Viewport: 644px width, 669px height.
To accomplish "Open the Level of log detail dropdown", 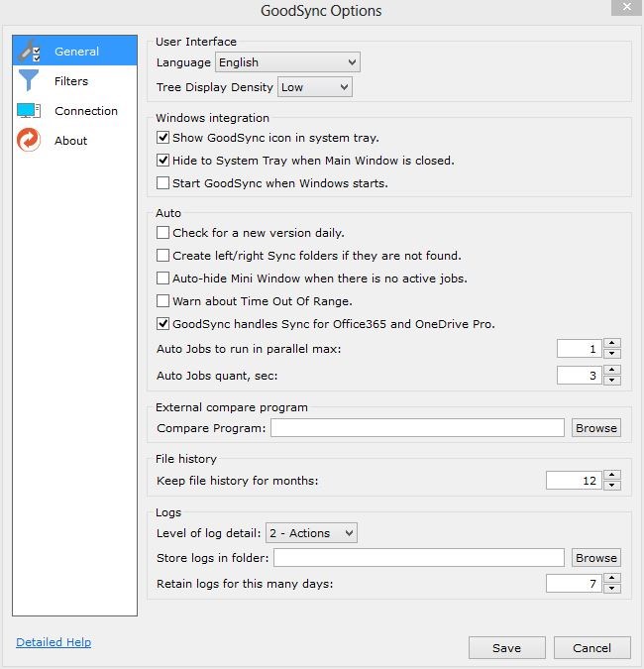I will point(311,533).
